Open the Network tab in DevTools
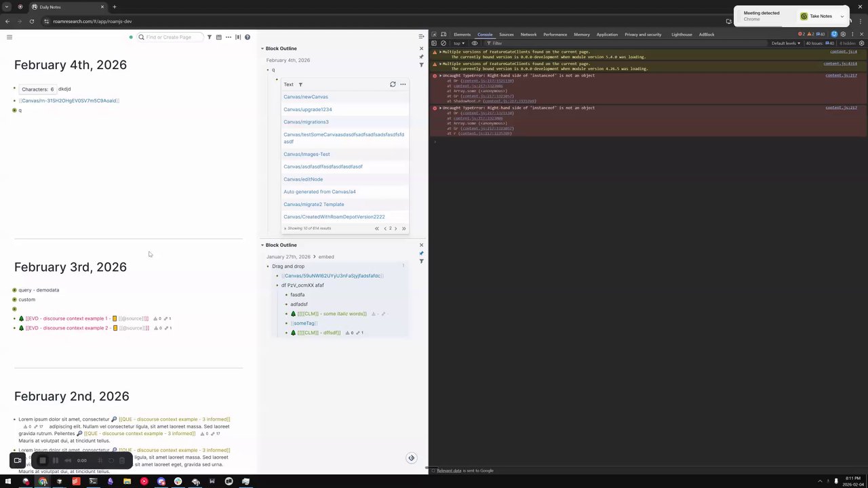 (528, 35)
